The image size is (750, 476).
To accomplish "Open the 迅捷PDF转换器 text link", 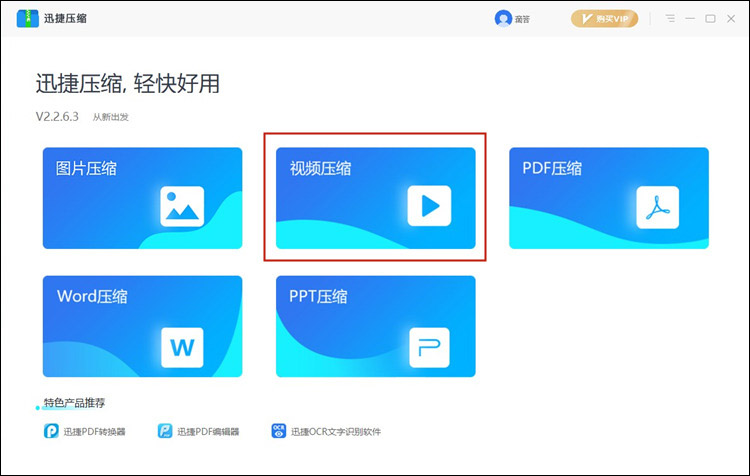I will 94,432.
